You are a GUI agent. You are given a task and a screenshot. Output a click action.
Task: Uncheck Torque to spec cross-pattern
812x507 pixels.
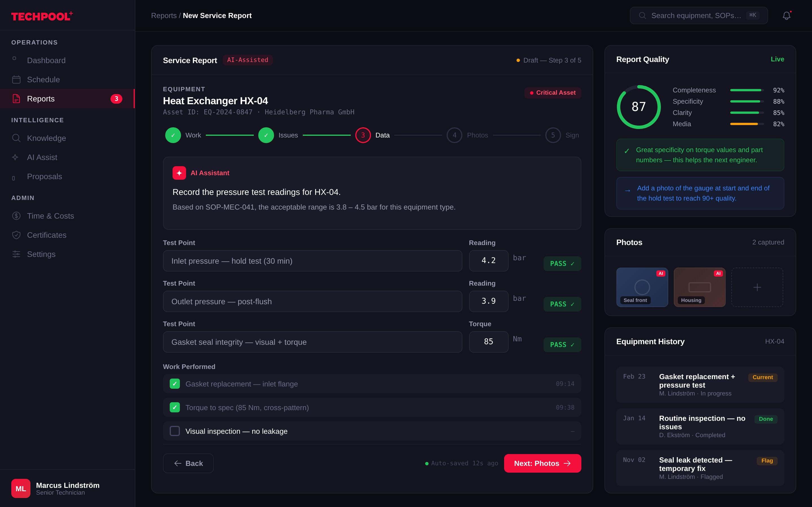click(175, 407)
